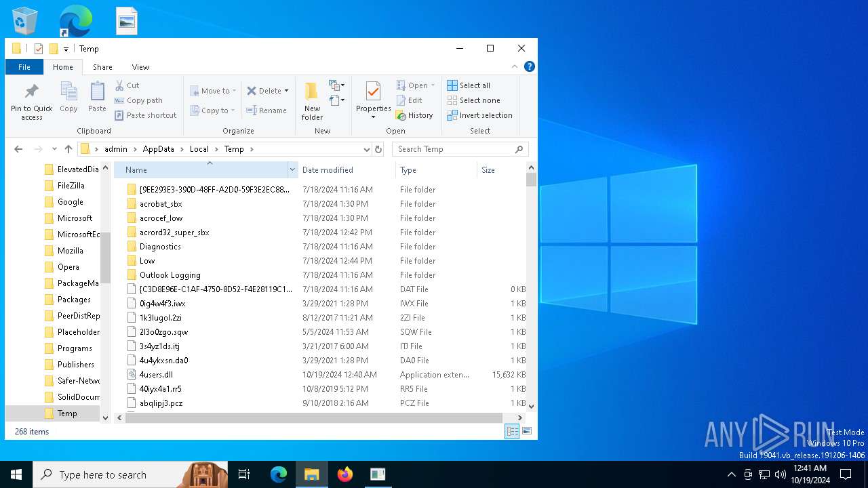Image resolution: width=868 pixels, height=488 pixels.
Task: Click the Rename button
Action: coord(267,110)
